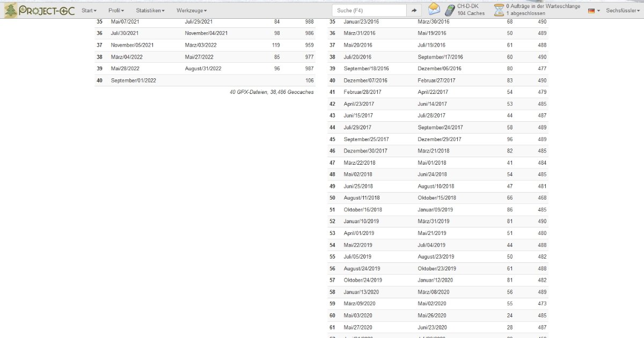Select the date März/03/2022
The width and height of the screenshot is (644, 338).
[x=201, y=45]
